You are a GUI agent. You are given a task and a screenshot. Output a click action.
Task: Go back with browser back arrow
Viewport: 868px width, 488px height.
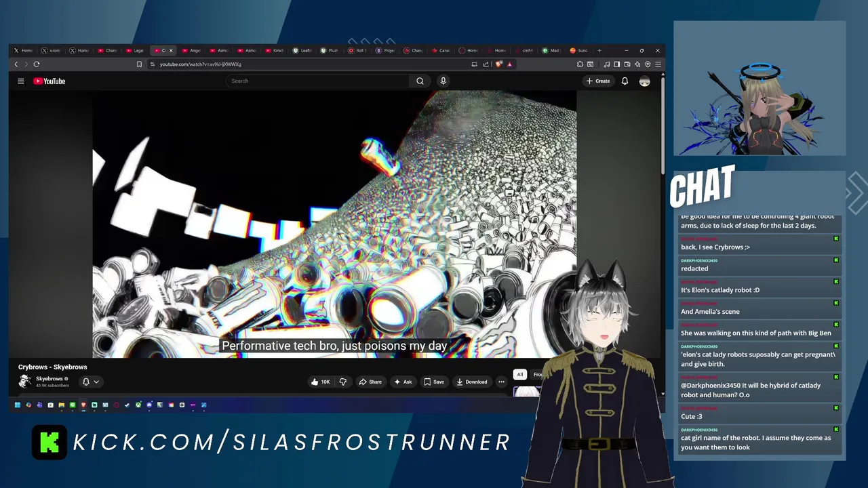click(16, 64)
